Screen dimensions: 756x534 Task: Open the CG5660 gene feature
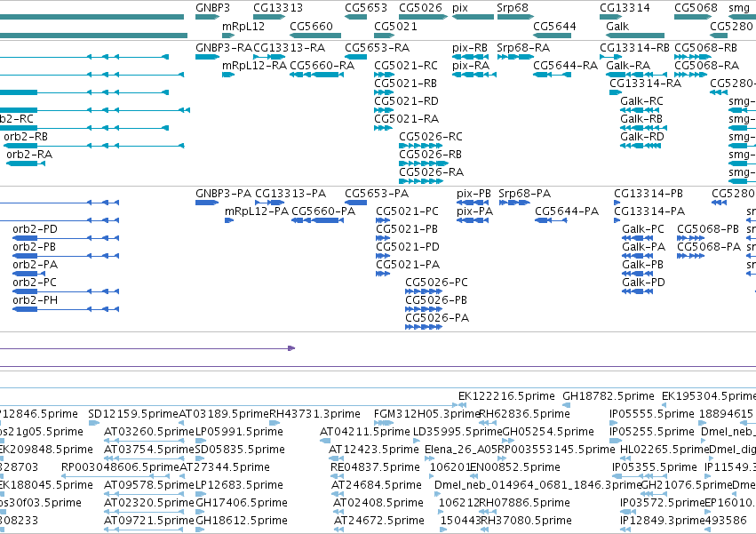click(315, 36)
